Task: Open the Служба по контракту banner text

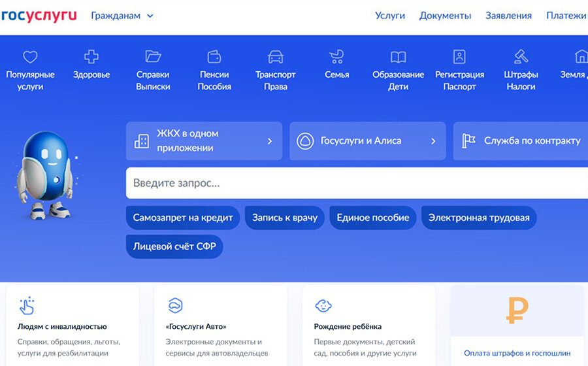Action: pyautogui.click(x=532, y=141)
